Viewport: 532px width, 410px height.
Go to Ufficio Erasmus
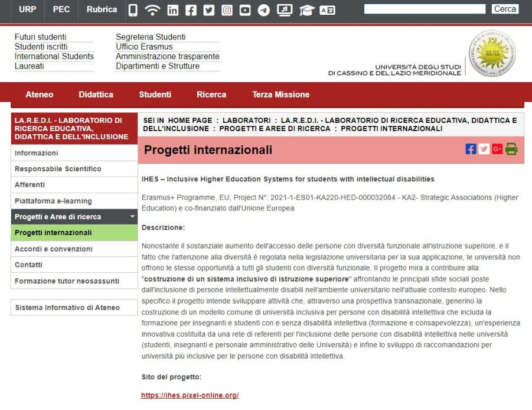pyautogui.click(x=144, y=47)
